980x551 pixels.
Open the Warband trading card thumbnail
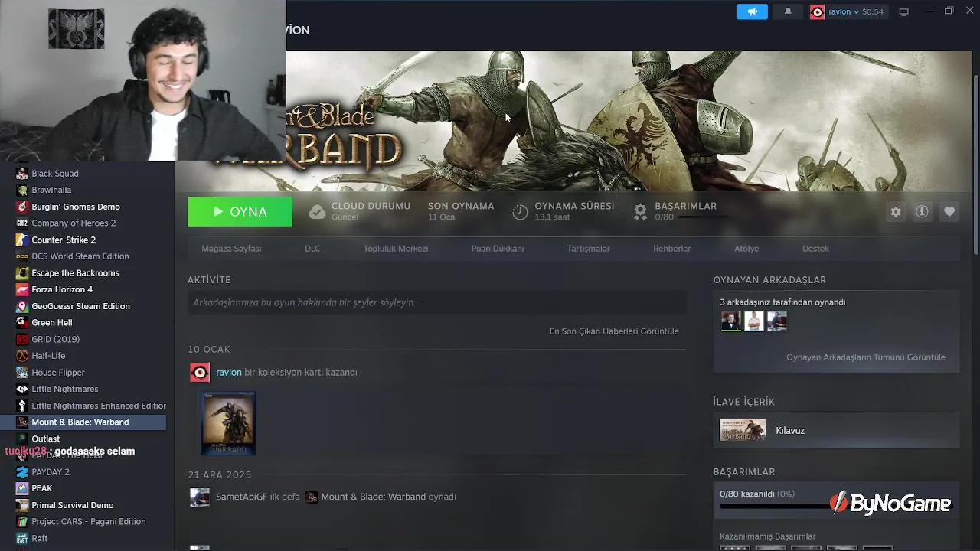tap(228, 423)
